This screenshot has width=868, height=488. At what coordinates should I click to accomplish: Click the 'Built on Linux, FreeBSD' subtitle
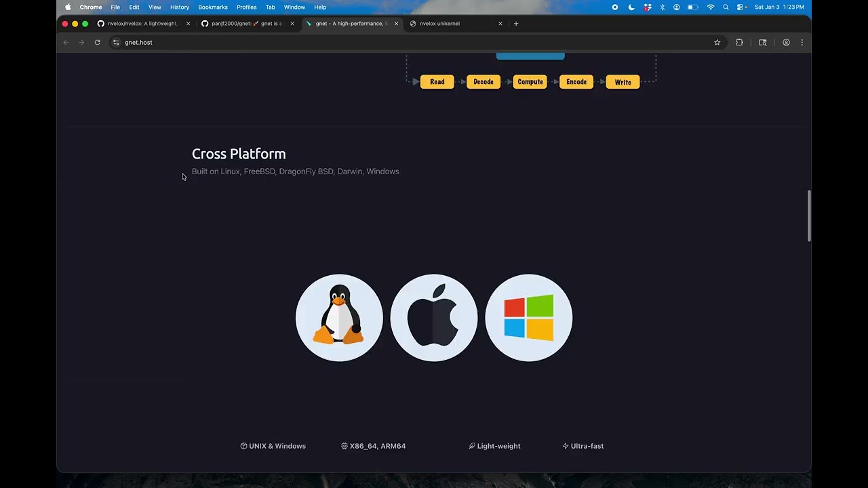point(296,171)
